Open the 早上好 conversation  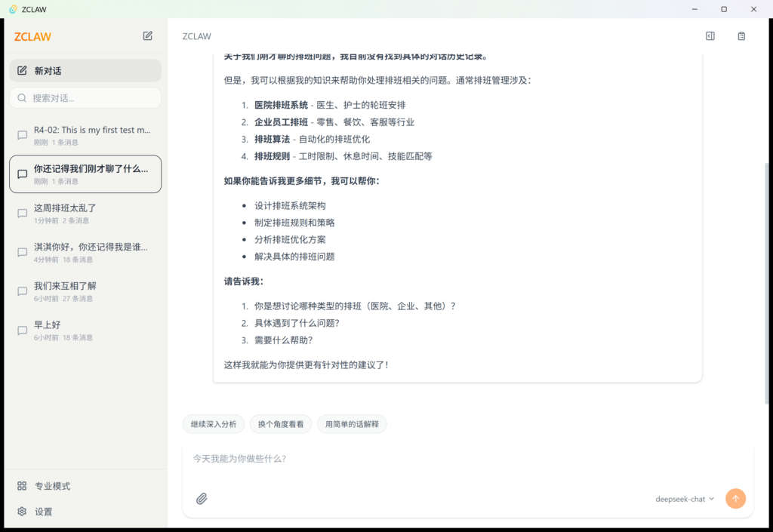85,331
